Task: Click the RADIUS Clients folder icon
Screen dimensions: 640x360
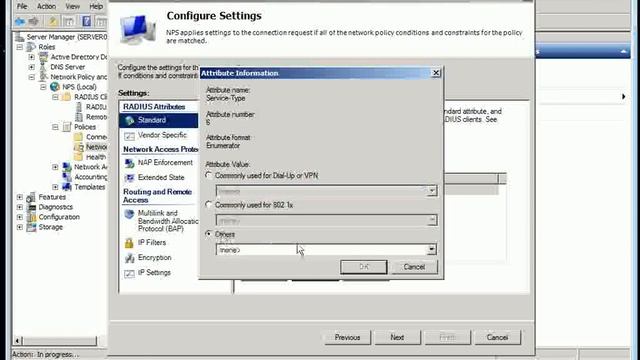Action: point(66,97)
